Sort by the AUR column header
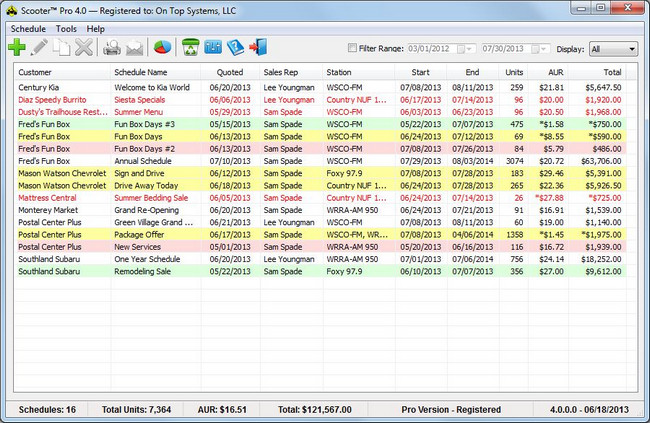Image resolution: width=650 pixels, height=423 pixels. (548, 72)
